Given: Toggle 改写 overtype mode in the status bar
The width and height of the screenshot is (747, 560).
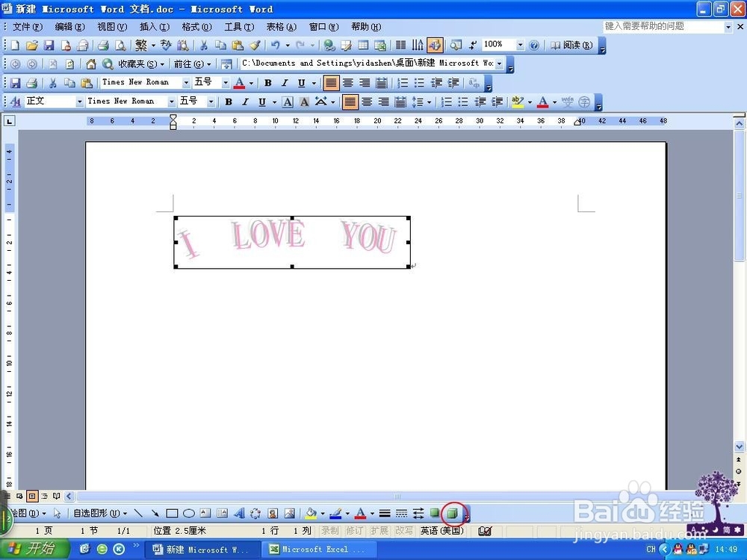Looking at the screenshot, I should click(404, 530).
